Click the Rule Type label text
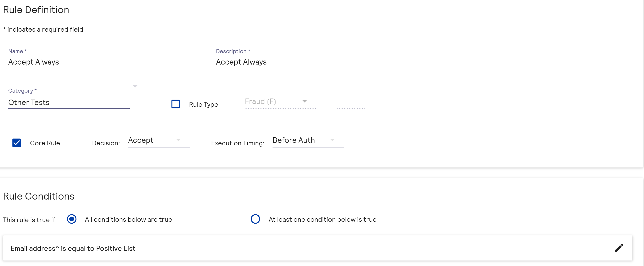The width and height of the screenshot is (644, 266). pyautogui.click(x=203, y=104)
